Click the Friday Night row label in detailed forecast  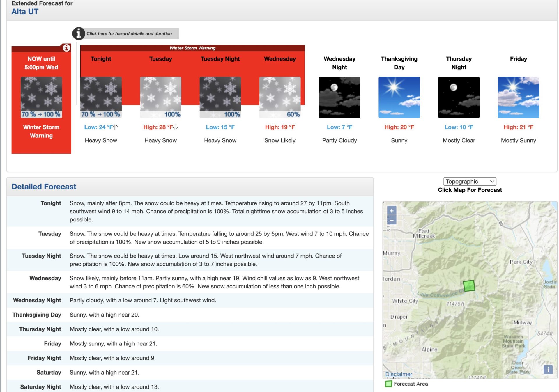pyautogui.click(x=44, y=358)
